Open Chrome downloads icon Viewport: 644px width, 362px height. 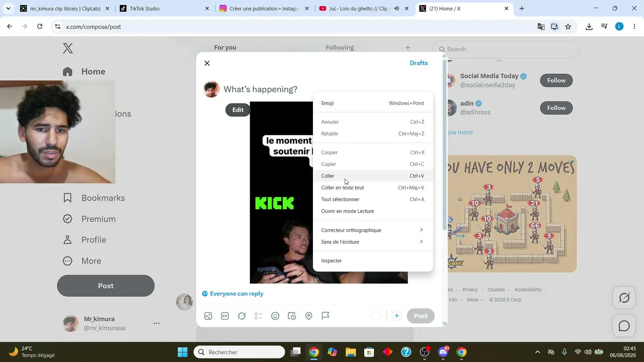tap(589, 27)
